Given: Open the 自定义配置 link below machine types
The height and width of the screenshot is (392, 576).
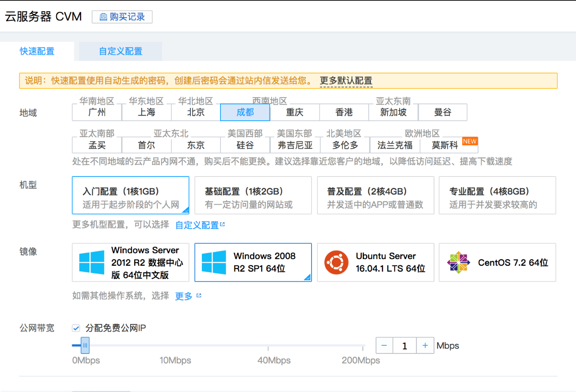Looking at the screenshot, I should click(197, 225).
